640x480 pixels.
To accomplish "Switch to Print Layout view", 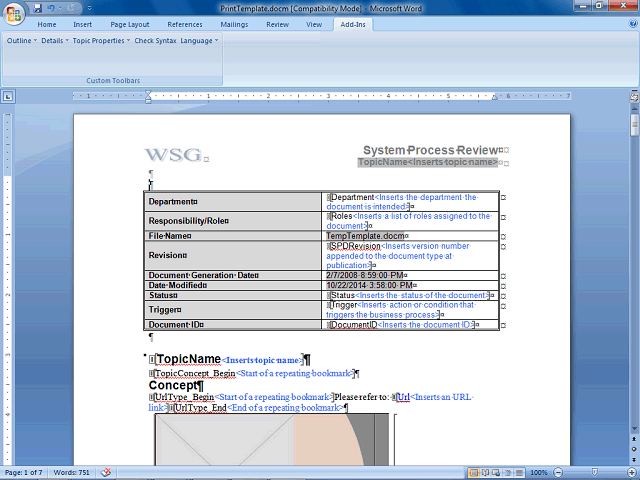I will pos(473,473).
